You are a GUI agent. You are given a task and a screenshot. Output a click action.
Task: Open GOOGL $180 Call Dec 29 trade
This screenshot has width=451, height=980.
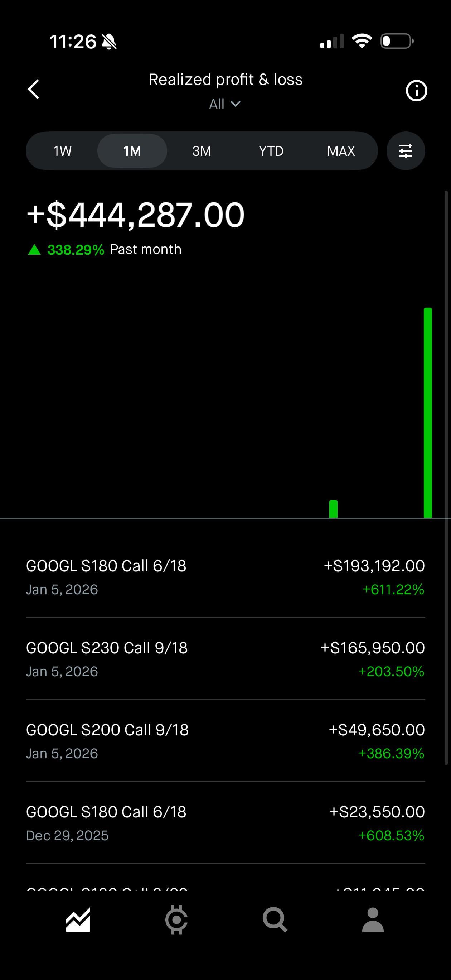tap(225, 823)
